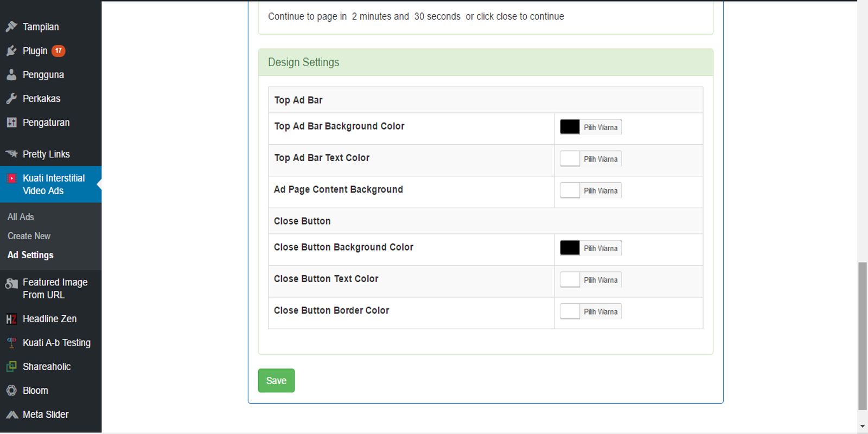
Task: Click the Plugin plug icon
Action: (11, 51)
